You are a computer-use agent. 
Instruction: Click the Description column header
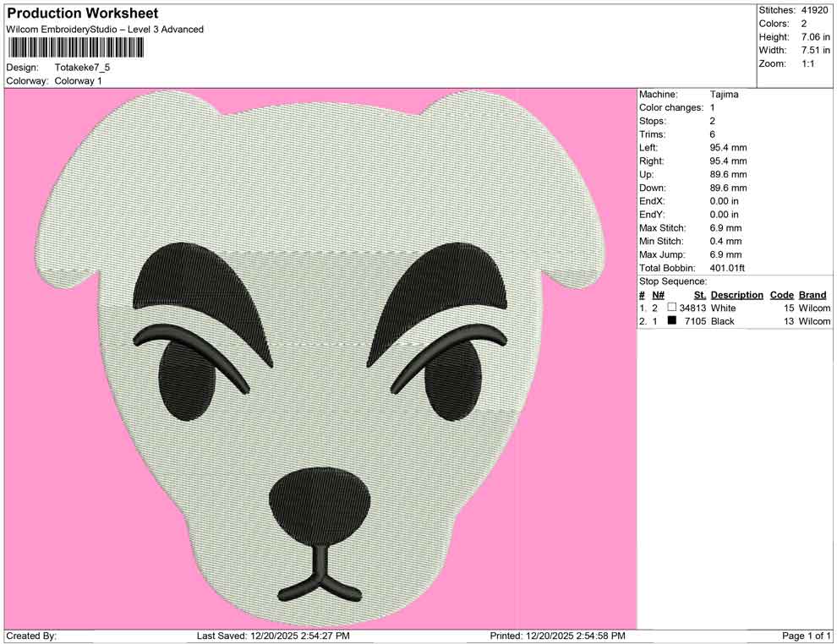pos(736,295)
